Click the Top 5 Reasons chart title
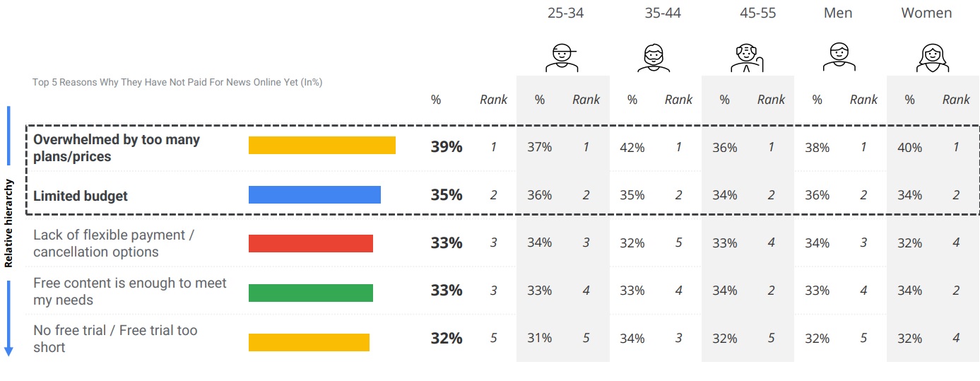Screen dimensions: 980x381 177,82
